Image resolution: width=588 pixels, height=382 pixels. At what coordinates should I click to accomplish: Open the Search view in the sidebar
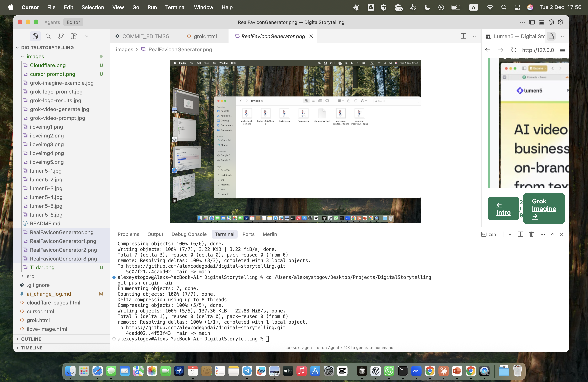tap(48, 36)
